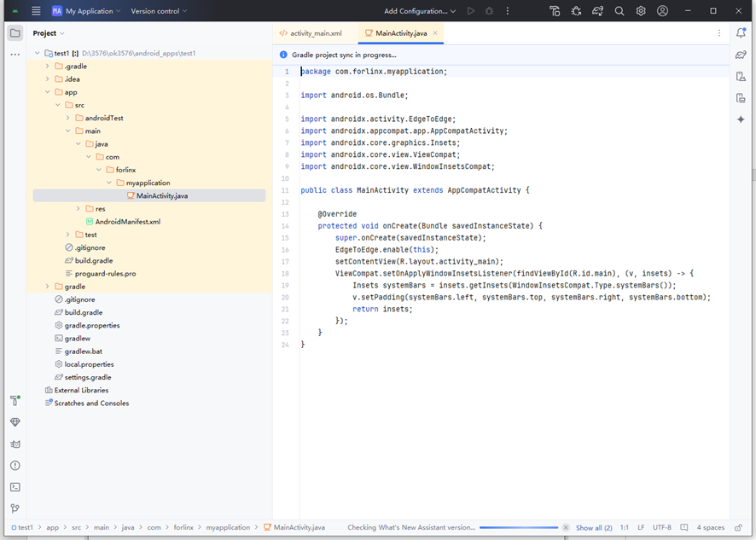This screenshot has width=756, height=540.
Task: Expand the test folder under src
Action: [68, 235]
